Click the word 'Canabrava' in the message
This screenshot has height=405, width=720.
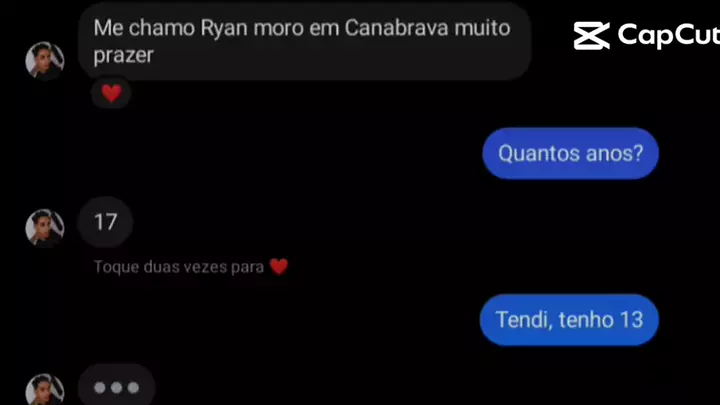pos(396,28)
